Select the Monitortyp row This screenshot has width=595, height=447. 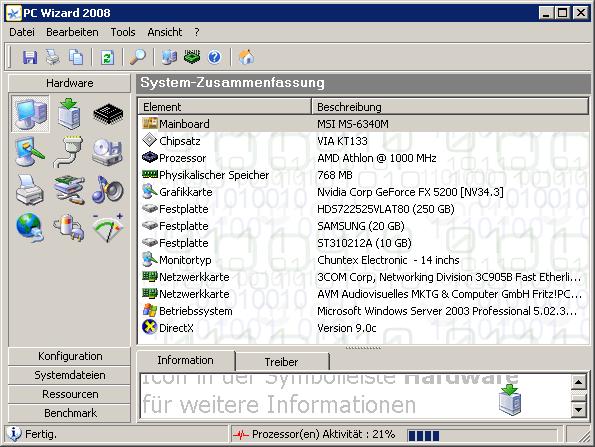pos(364,260)
